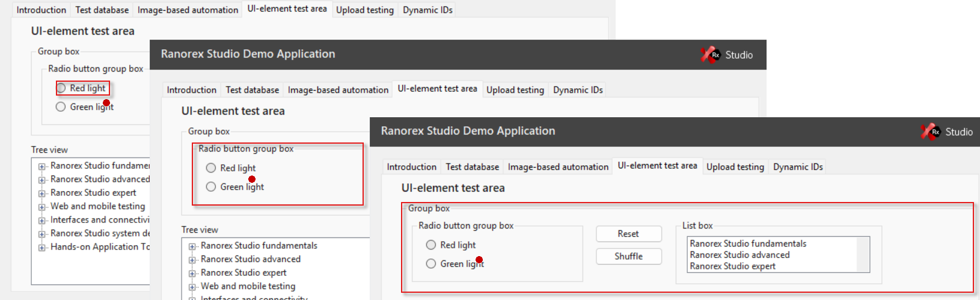Viewport: 980px width, 300px height.
Task: Open Upload testing tab in back window
Action: [365, 10]
